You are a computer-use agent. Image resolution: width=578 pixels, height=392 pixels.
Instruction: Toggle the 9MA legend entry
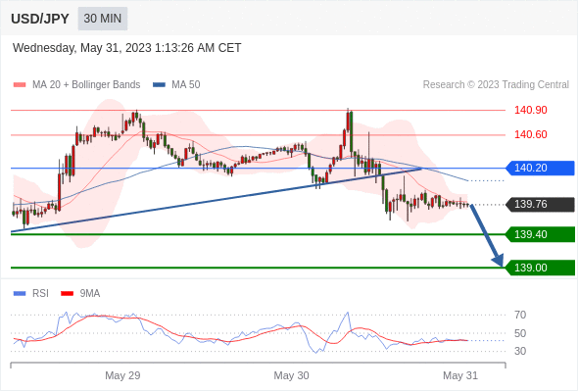[x=80, y=294]
